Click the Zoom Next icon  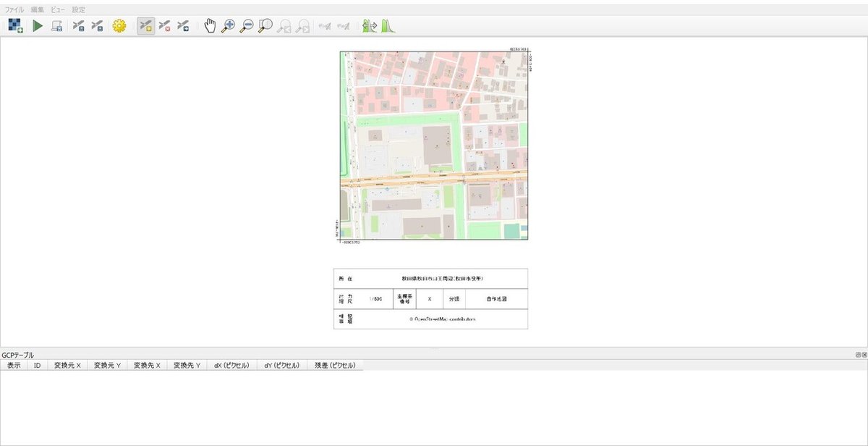303,26
